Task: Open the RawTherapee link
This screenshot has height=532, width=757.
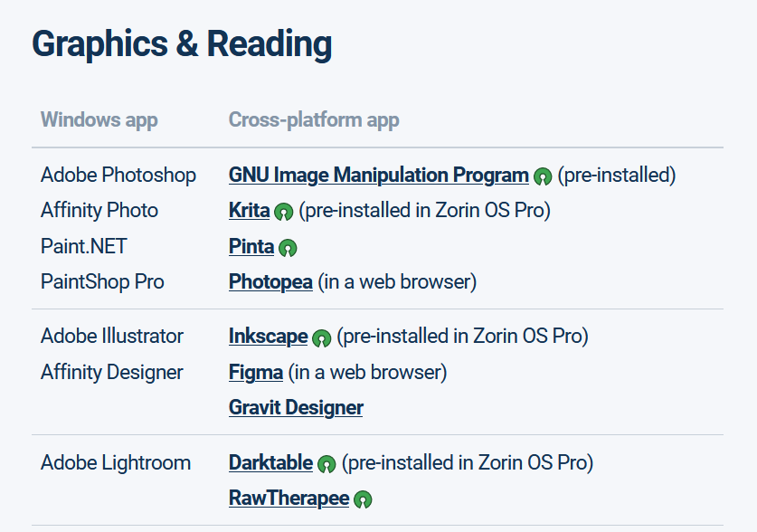Action: 289,498
